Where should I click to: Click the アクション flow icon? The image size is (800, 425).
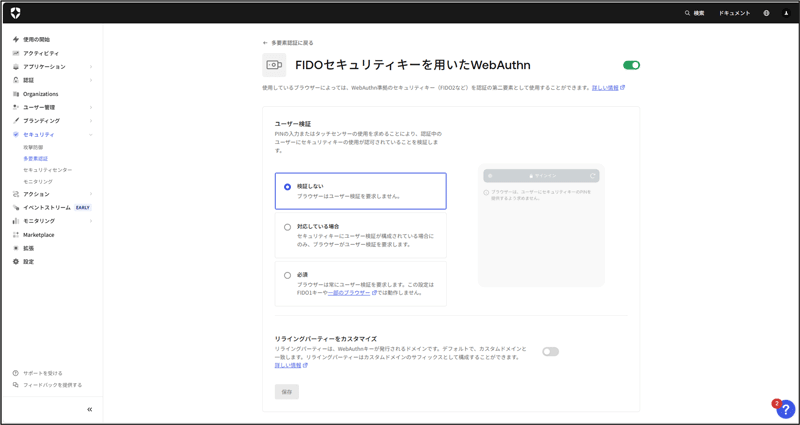[x=16, y=194]
